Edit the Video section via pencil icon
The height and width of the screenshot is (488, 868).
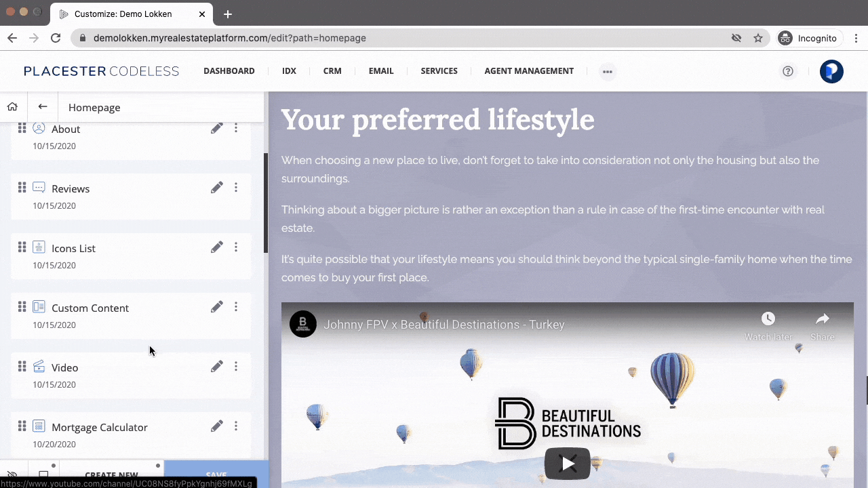217,367
